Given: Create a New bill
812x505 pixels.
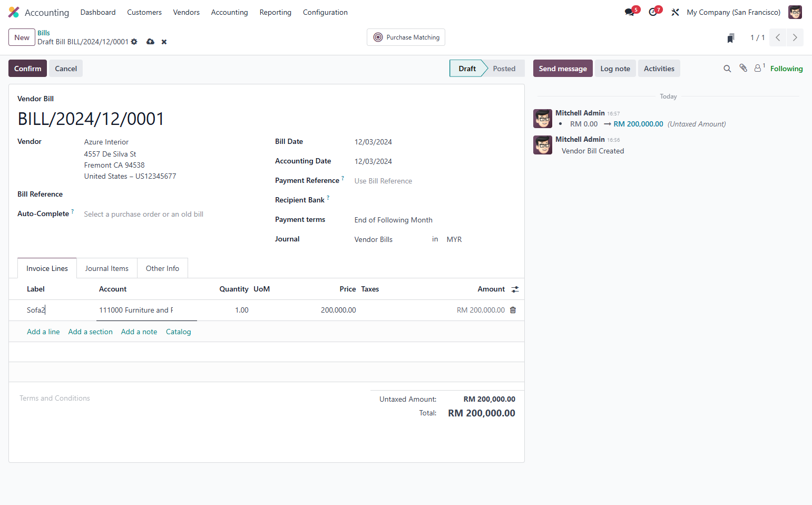Looking at the screenshot, I should click(22, 37).
